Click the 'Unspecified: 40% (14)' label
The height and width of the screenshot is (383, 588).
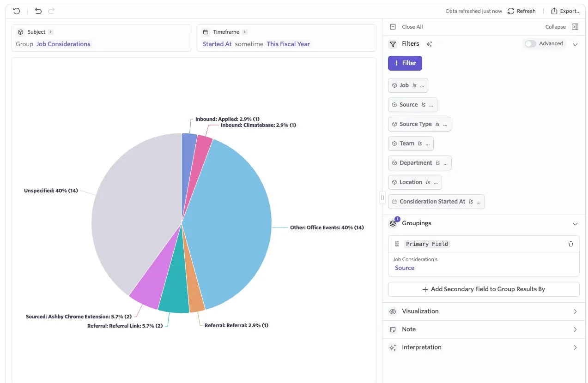51,191
